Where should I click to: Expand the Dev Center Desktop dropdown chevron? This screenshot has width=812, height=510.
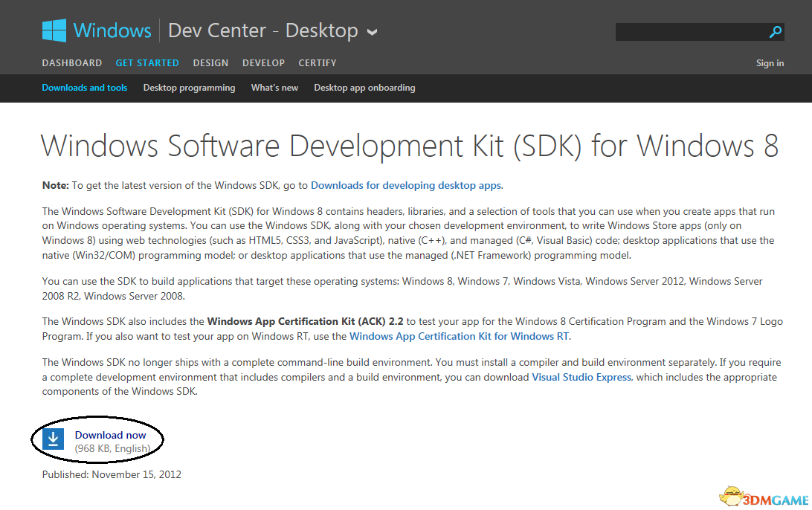coord(372,32)
